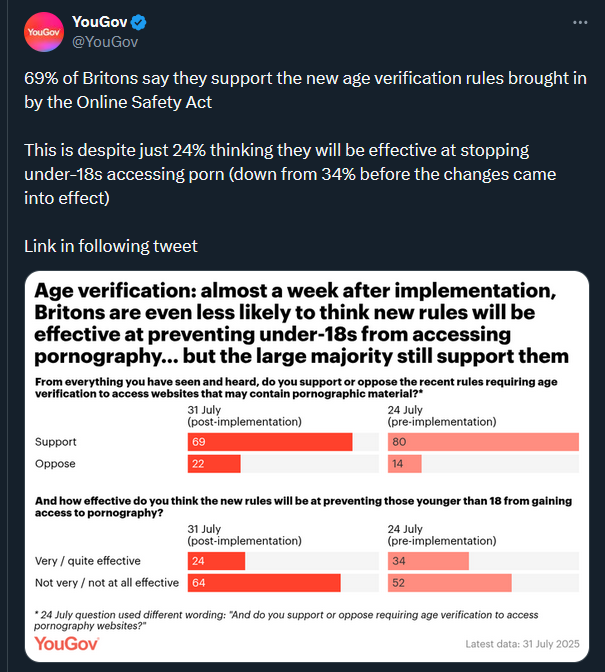Click the 'Latest data: 31 July 2025' note
605x672 pixels.
[x=522, y=644]
